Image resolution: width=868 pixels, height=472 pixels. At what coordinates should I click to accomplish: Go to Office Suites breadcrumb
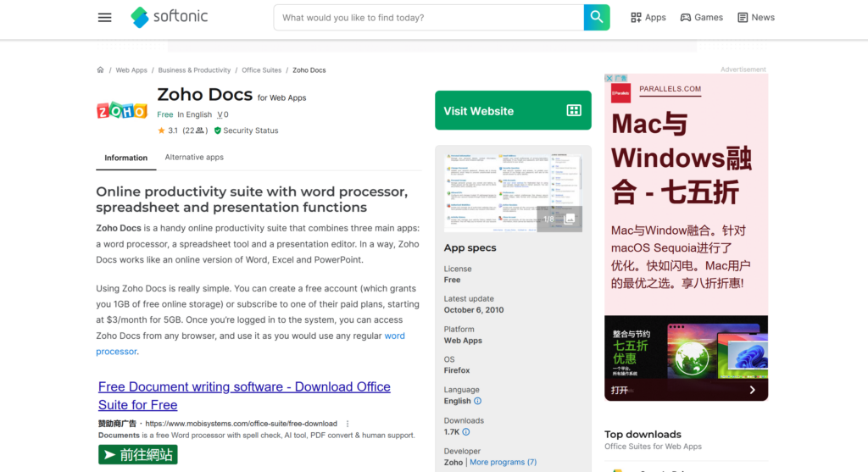click(x=261, y=70)
